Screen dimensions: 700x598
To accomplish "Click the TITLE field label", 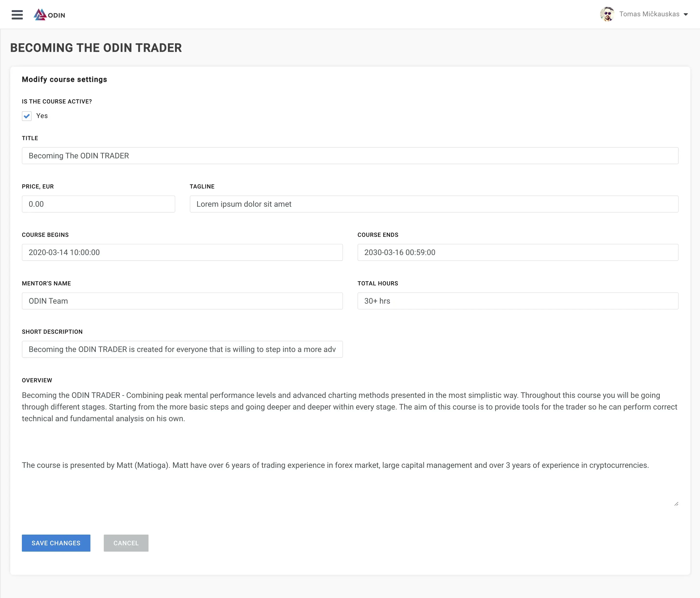I will [x=30, y=138].
